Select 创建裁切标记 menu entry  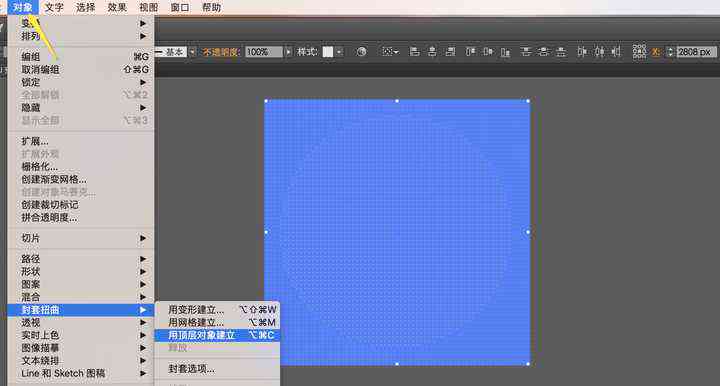(x=81, y=205)
